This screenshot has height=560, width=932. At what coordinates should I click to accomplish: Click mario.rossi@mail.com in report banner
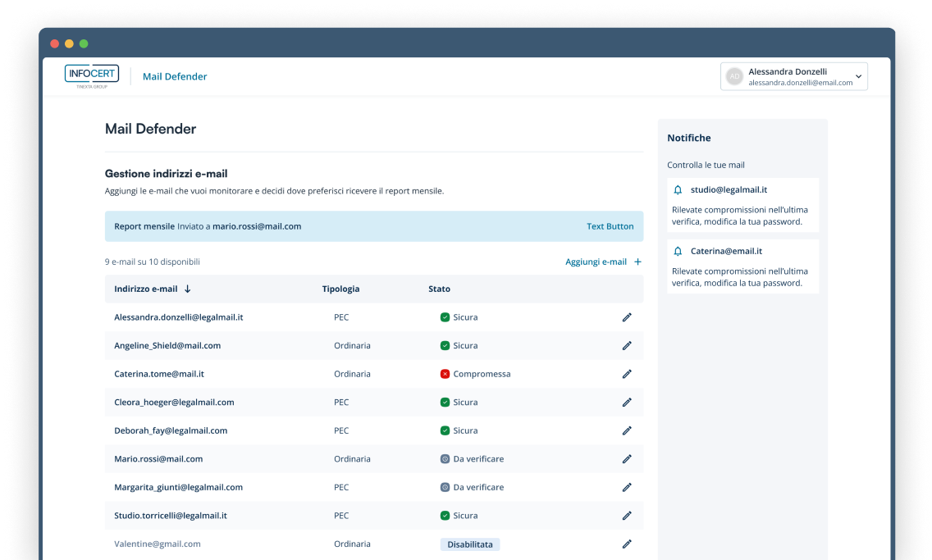tap(257, 226)
